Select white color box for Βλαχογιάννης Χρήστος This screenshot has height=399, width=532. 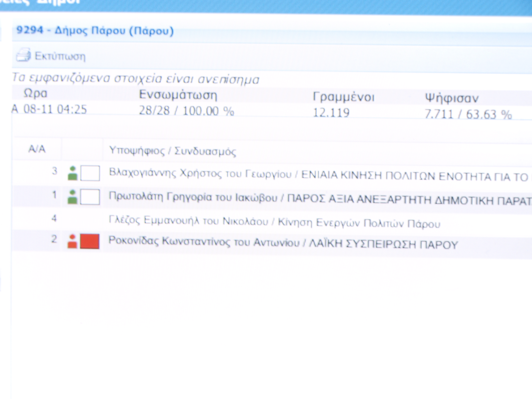click(x=90, y=173)
